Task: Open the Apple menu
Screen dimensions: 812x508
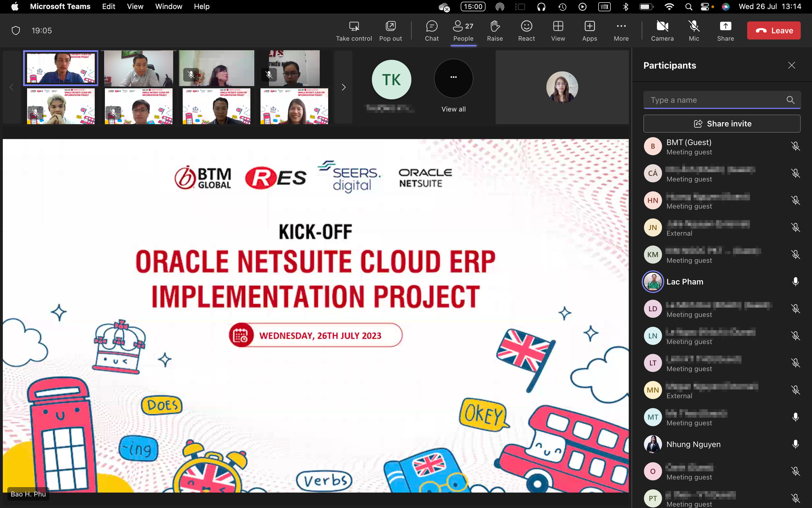Action: tap(15, 6)
